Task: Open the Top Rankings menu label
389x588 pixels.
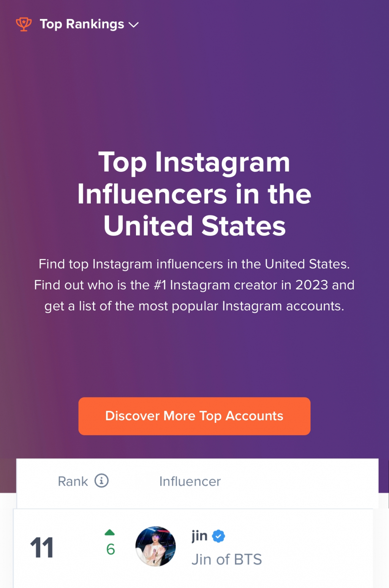Action: click(82, 24)
